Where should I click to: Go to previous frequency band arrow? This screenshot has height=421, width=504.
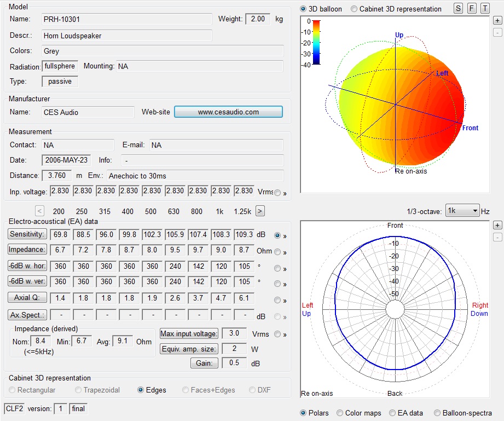[39, 211]
